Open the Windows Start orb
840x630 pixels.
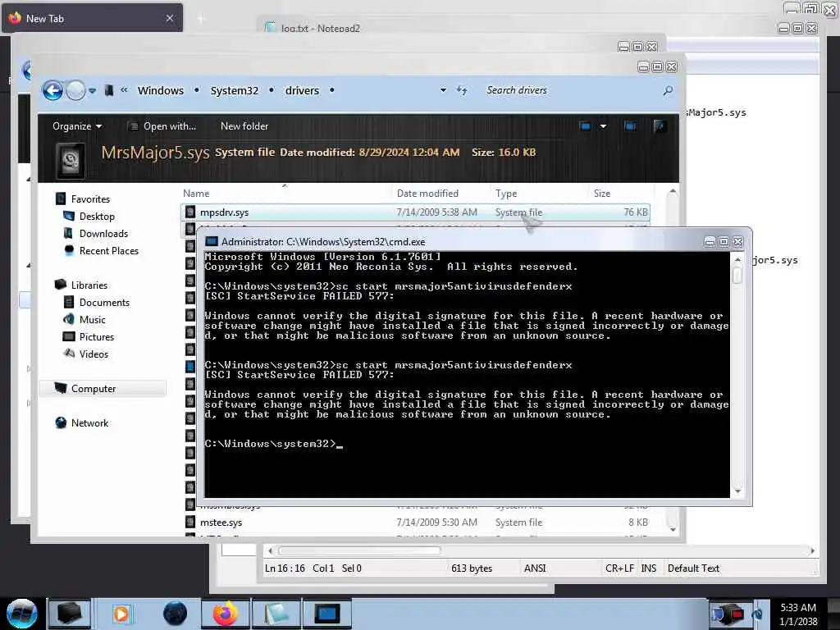[x=21, y=614]
